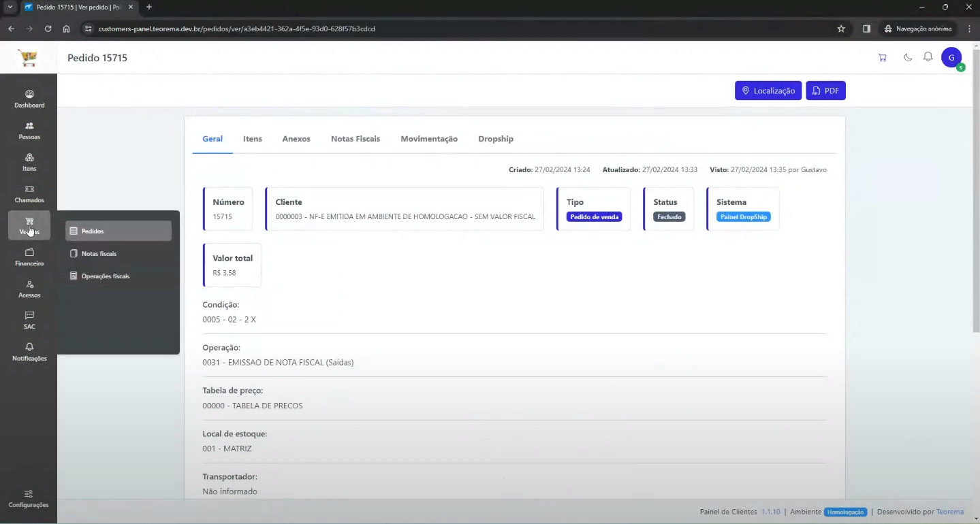Expand the tab search dropdown

[x=10, y=7]
